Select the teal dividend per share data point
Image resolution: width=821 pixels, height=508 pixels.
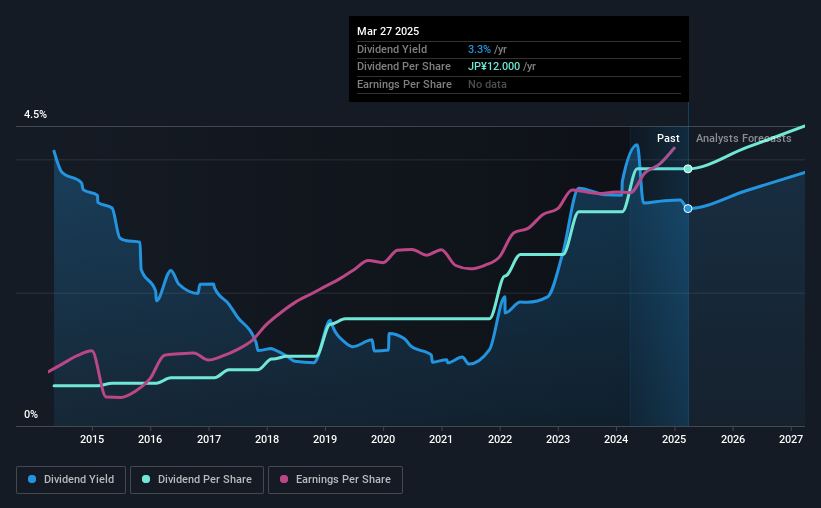coord(688,169)
